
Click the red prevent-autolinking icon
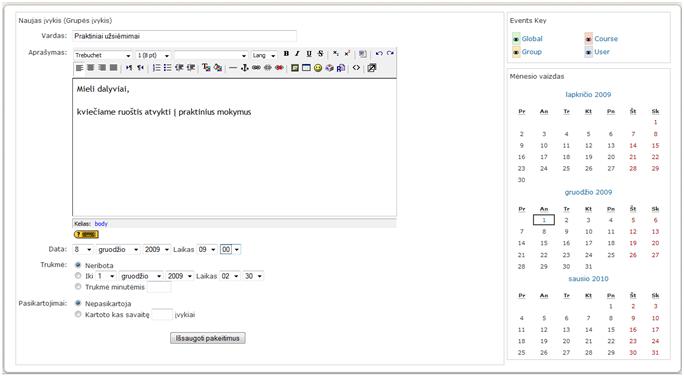(279, 68)
